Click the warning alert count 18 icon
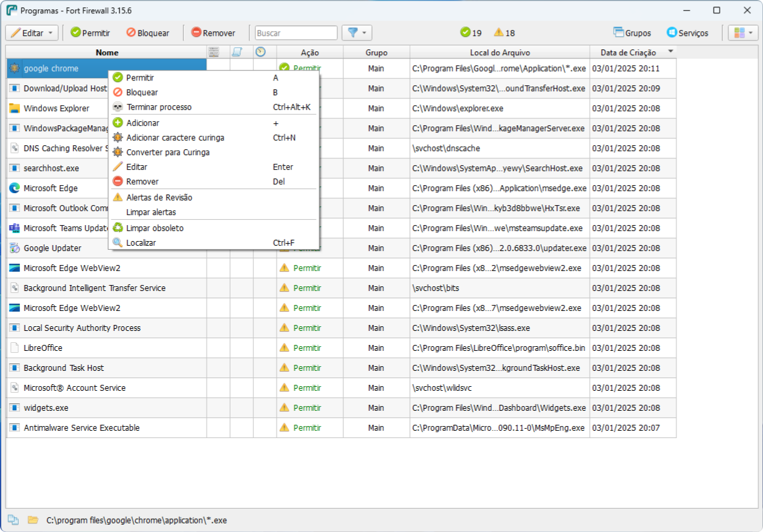The height and width of the screenshot is (532, 763). tap(498, 33)
